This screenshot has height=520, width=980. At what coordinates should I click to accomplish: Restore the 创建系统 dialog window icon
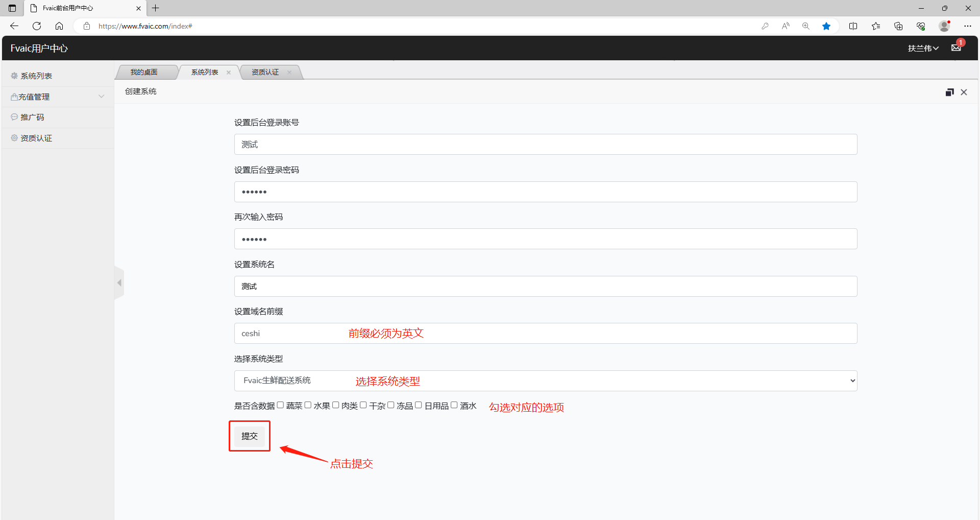(x=949, y=92)
